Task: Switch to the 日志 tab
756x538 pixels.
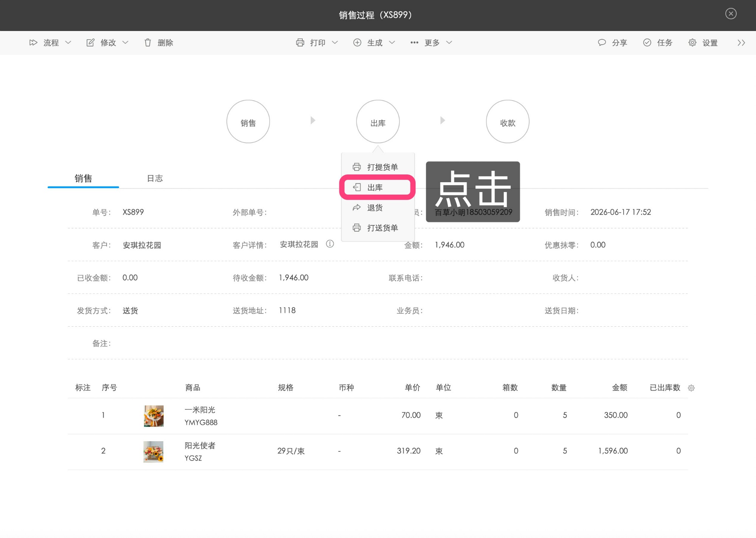Action: pyautogui.click(x=155, y=178)
